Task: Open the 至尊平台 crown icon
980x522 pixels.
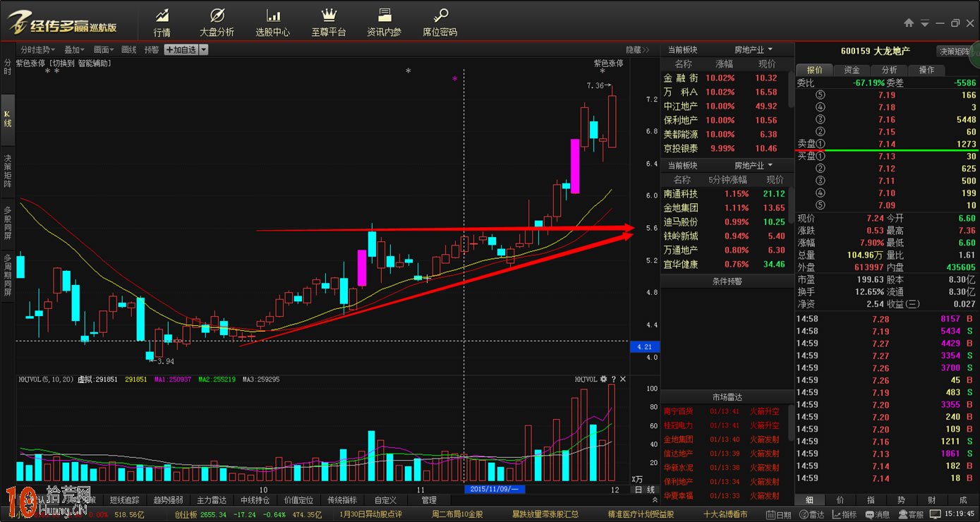Action: point(329,23)
